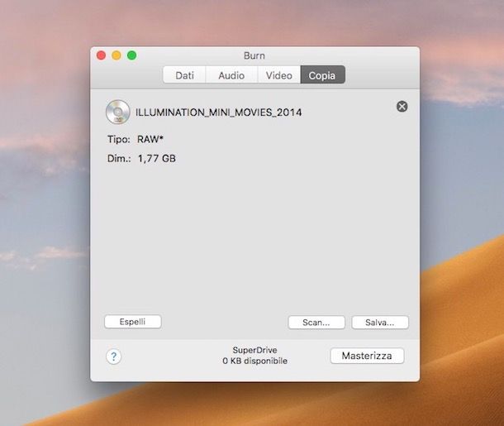This screenshot has width=504, height=426.
Task: Click the 0 KB disponibile status text
Action: point(255,361)
